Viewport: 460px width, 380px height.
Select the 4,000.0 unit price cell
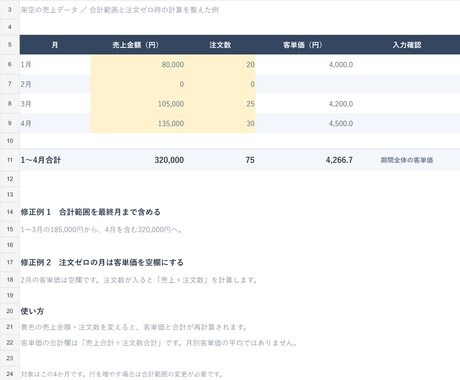point(305,64)
